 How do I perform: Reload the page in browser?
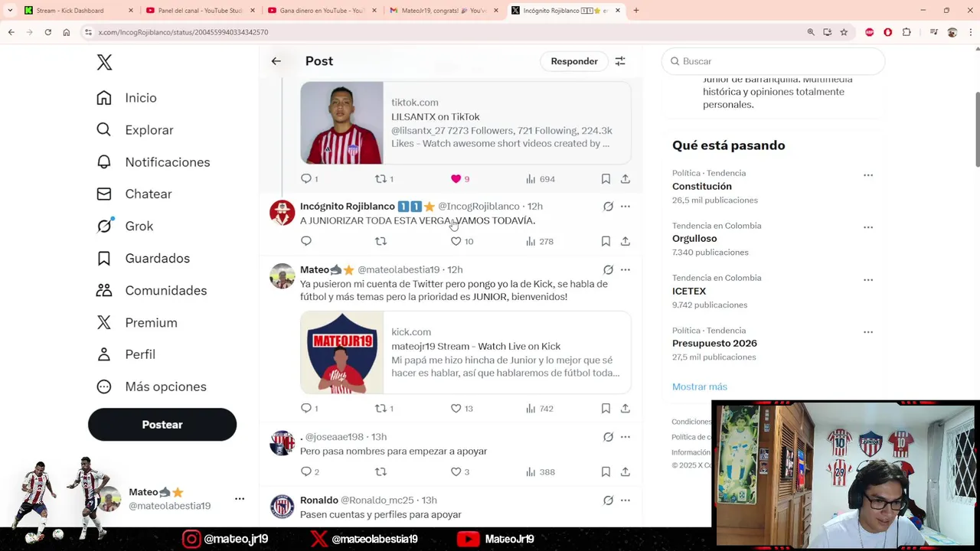47,32
